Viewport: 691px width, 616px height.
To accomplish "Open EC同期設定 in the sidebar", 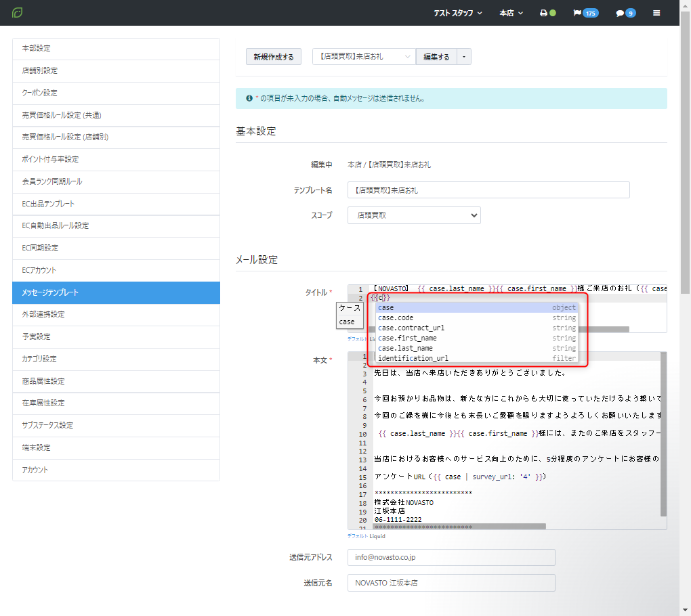I will (x=116, y=248).
